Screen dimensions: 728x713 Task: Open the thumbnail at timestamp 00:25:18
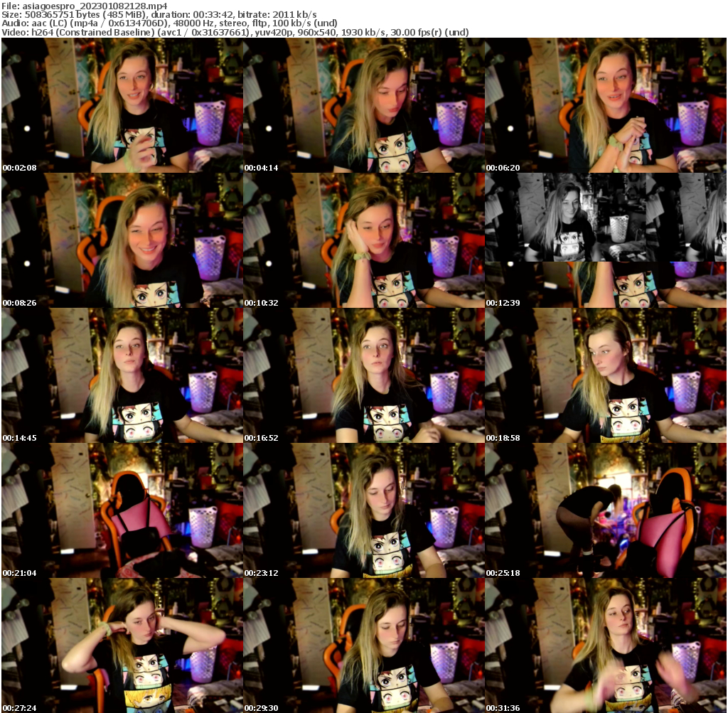pos(606,510)
